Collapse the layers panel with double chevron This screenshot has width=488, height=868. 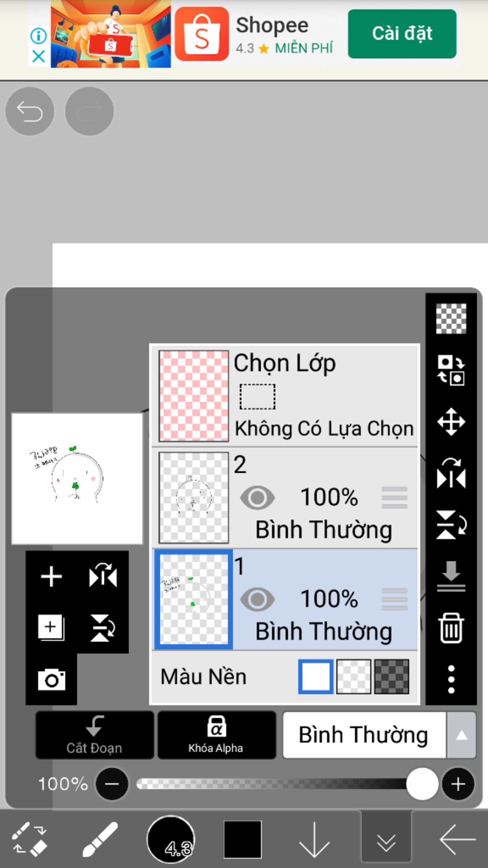point(386,840)
